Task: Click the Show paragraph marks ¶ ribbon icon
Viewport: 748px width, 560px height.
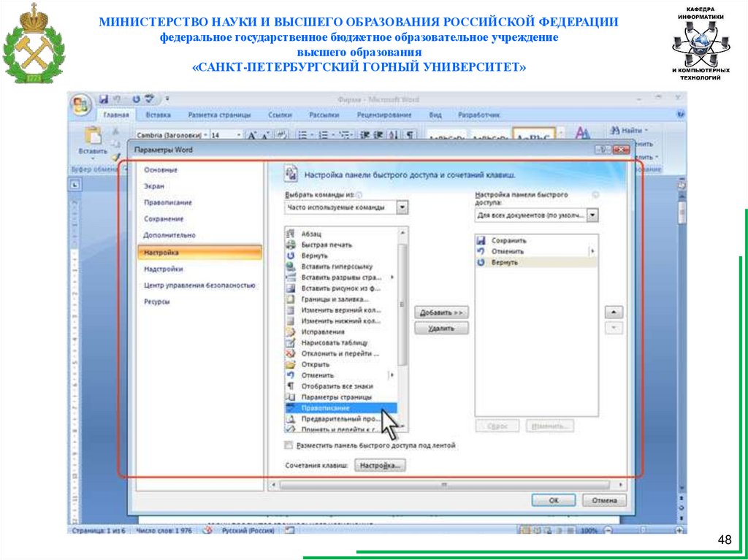Action: [409, 136]
